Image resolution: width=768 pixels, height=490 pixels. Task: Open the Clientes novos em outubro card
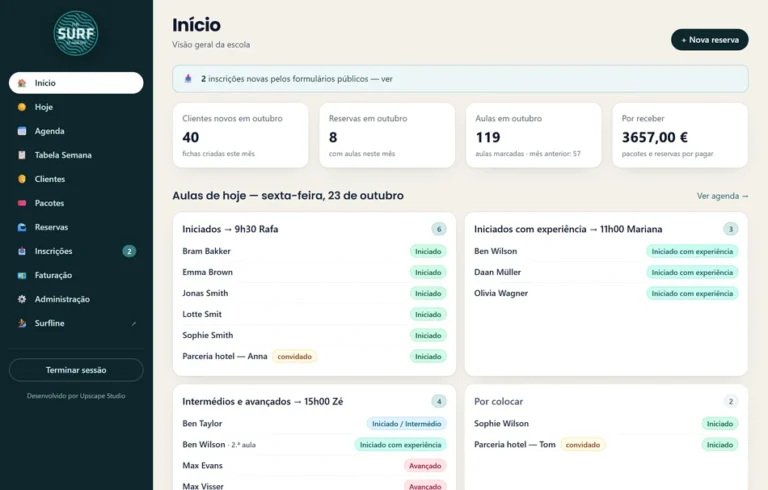coord(240,135)
